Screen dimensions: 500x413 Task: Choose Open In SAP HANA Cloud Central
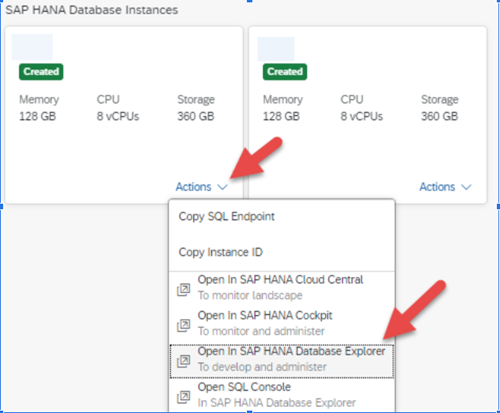282,287
